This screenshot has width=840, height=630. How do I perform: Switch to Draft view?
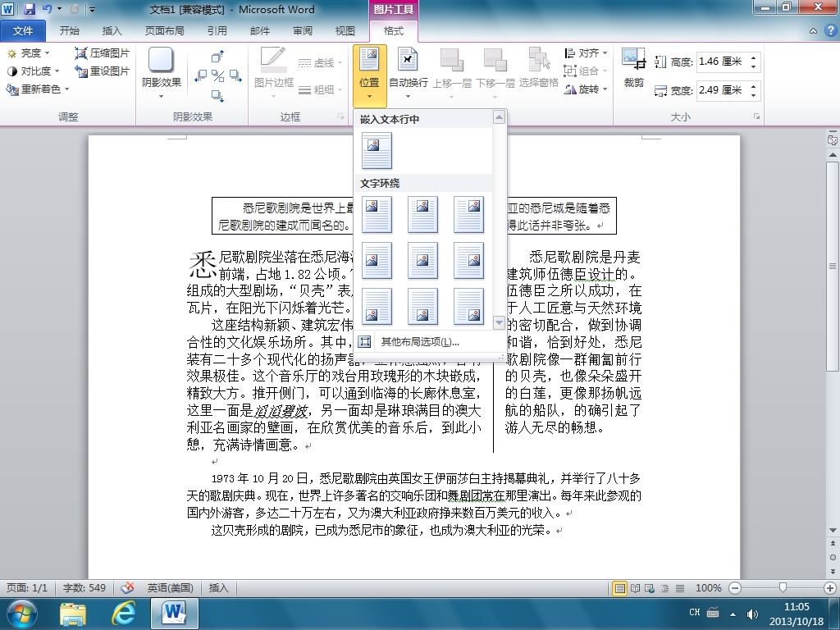coord(680,588)
